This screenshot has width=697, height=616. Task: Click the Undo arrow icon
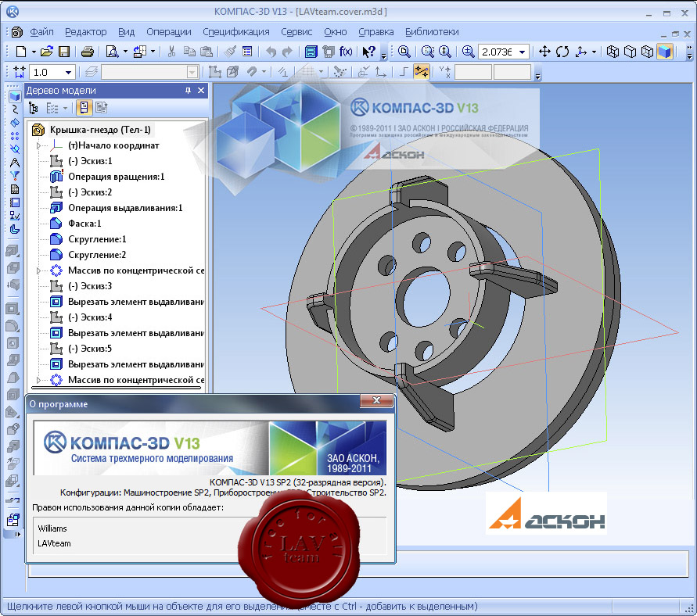pos(271,52)
